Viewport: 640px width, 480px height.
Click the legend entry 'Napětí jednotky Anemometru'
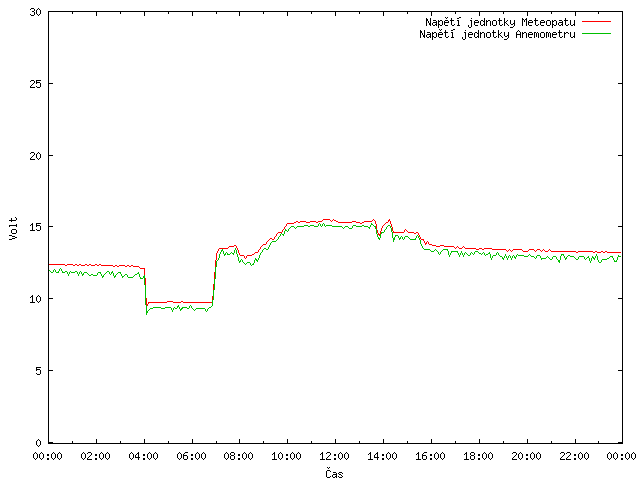click(497, 34)
